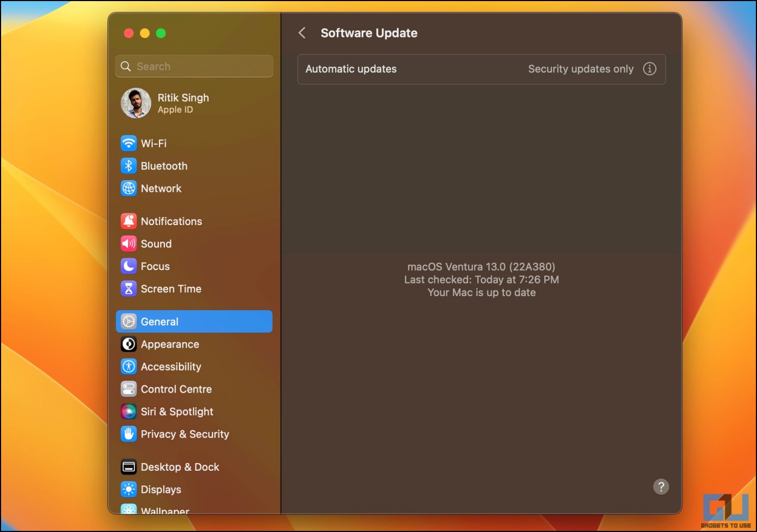
Task: Click the search magnifier icon
Action: click(126, 66)
